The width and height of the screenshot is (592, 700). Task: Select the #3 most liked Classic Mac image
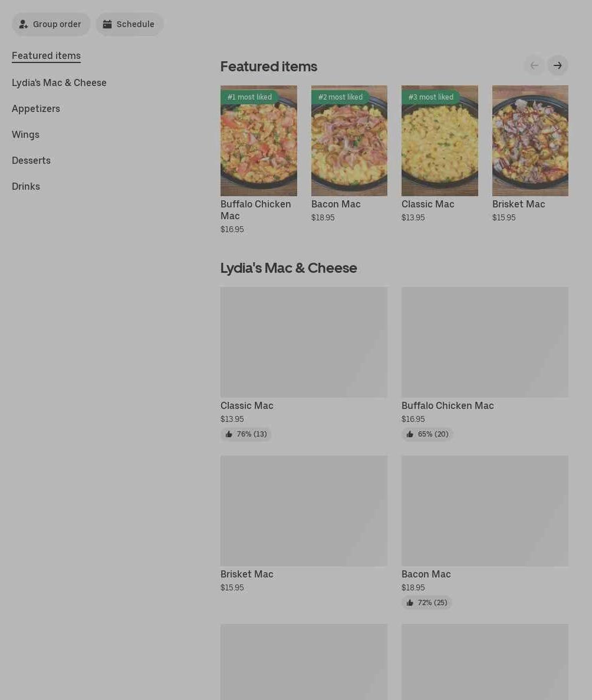coord(440,141)
